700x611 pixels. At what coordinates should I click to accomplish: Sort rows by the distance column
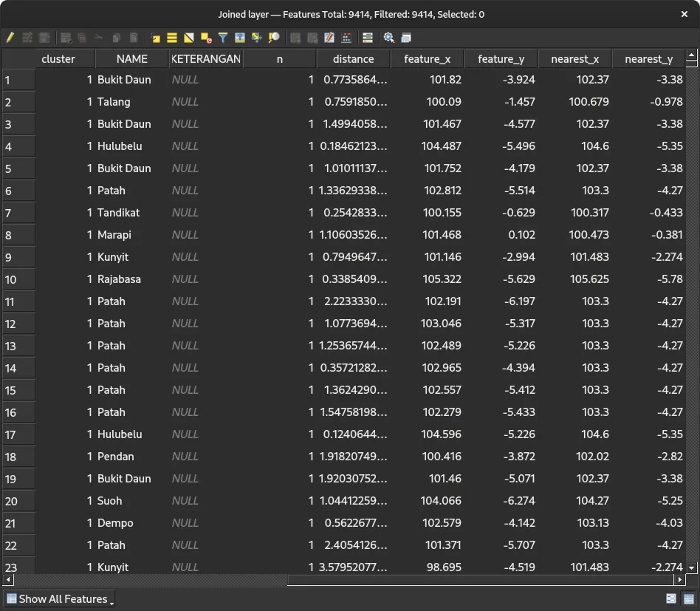click(353, 58)
